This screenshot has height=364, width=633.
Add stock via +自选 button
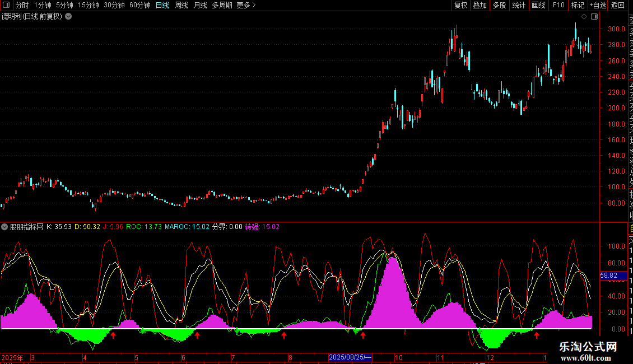pyautogui.click(x=597, y=5)
